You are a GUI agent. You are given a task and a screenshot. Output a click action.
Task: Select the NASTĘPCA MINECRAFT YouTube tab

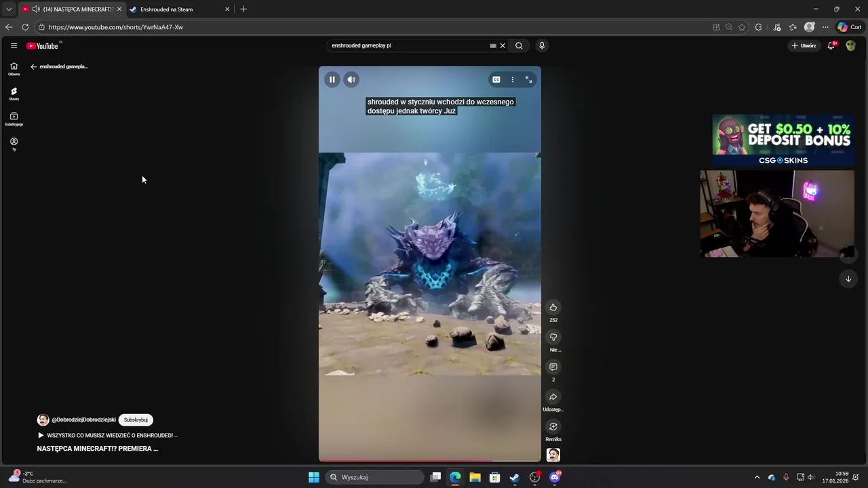click(71, 9)
